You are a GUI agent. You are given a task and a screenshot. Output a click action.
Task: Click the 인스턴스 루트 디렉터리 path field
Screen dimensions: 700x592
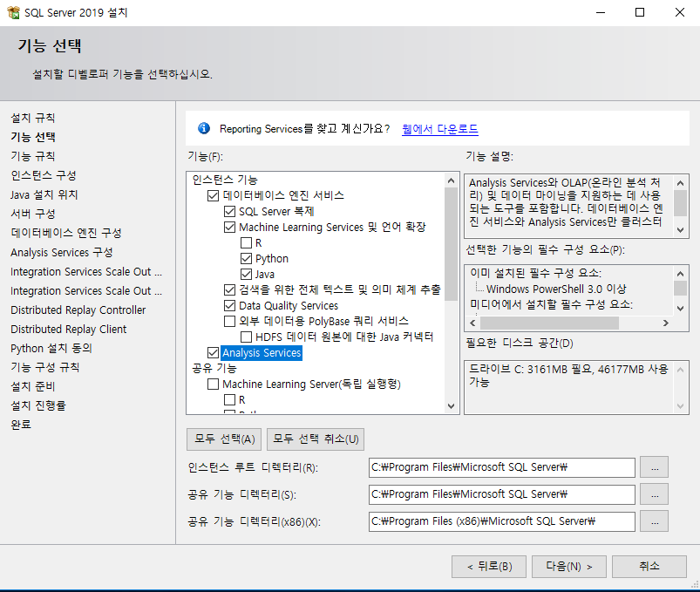(x=502, y=467)
